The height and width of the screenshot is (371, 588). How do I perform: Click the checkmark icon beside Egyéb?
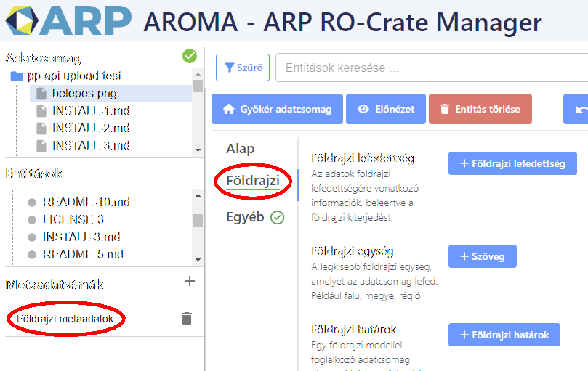click(x=278, y=217)
